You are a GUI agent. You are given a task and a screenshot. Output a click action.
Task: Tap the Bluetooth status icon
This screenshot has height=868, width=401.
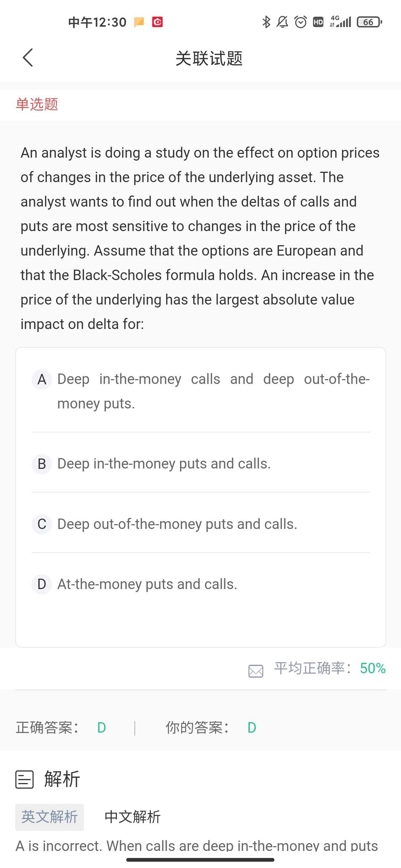coord(266,22)
